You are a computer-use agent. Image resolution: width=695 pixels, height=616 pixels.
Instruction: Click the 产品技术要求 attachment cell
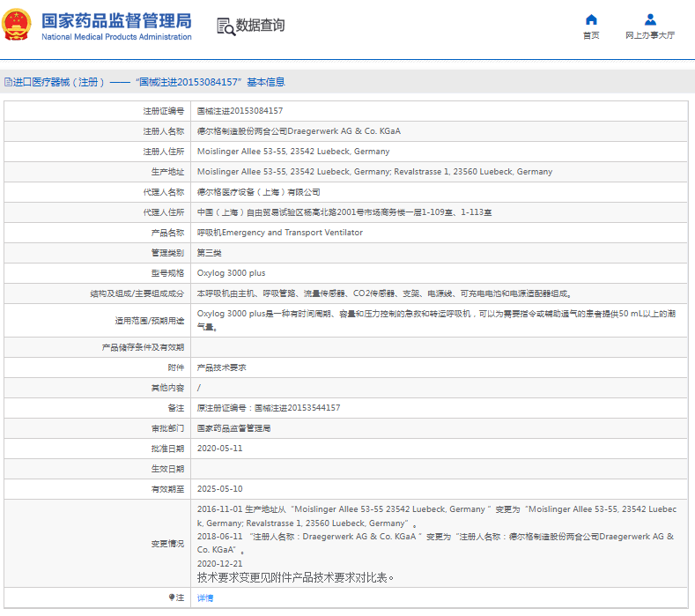[x=221, y=367]
